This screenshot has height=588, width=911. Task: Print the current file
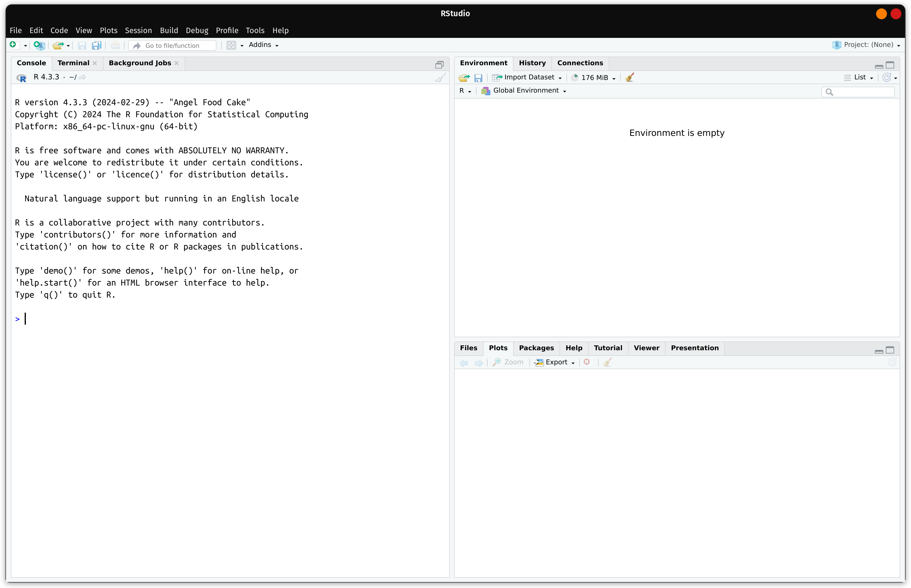tap(115, 45)
